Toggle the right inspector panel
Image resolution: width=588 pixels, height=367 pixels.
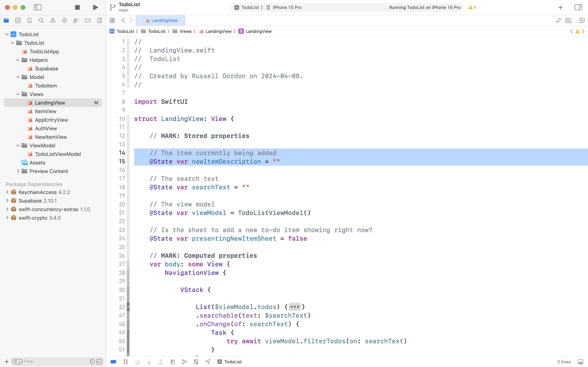pos(578,7)
